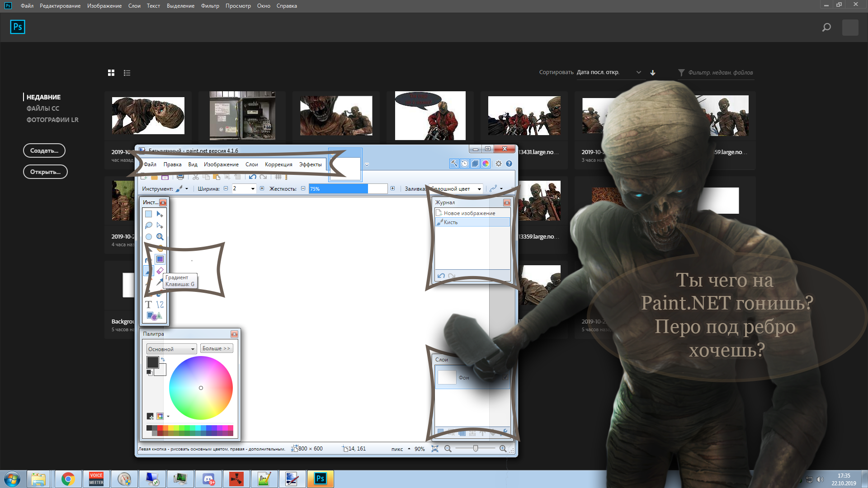Select the Ellipse Select tool
The width and height of the screenshot is (868, 488).
(148, 237)
